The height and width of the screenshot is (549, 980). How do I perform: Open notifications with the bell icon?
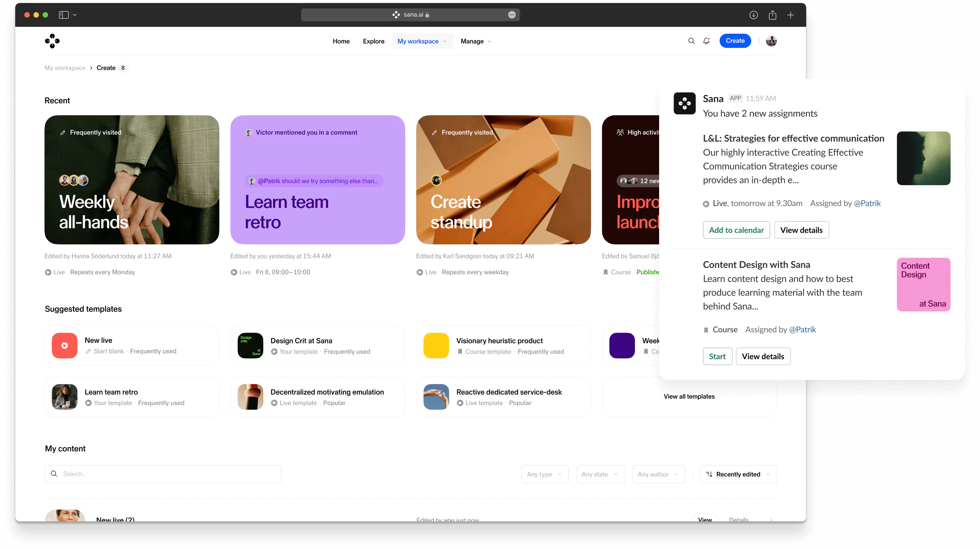pyautogui.click(x=706, y=41)
